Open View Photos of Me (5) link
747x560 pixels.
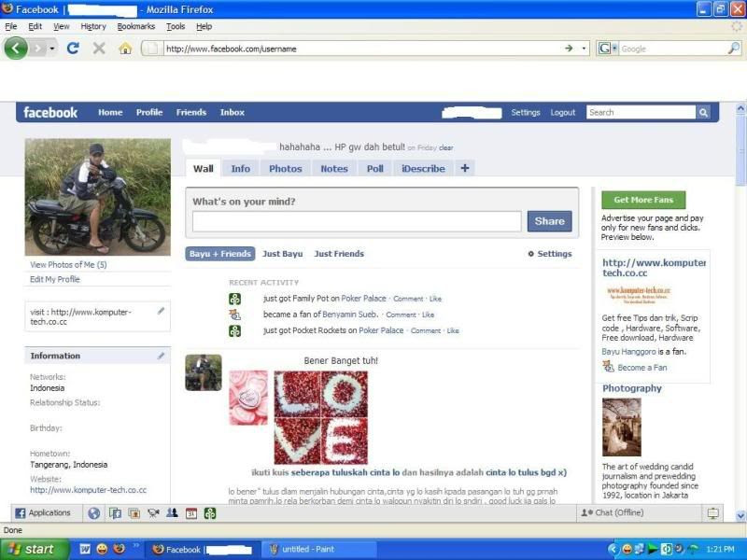coord(68,264)
